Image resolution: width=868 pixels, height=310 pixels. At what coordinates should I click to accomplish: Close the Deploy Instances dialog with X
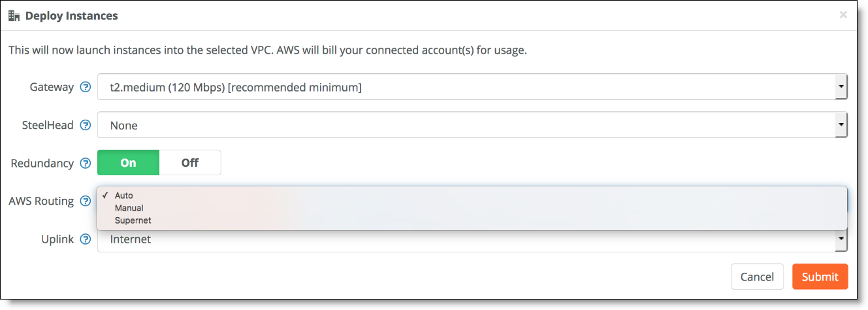click(843, 14)
